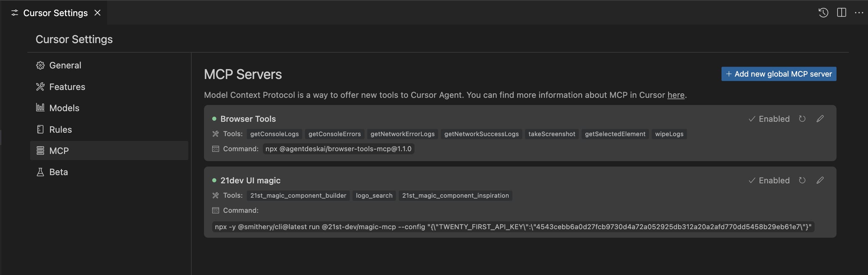Refresh the 21dev UI magic server
868x275 pixels.
(x=802, y=180)
